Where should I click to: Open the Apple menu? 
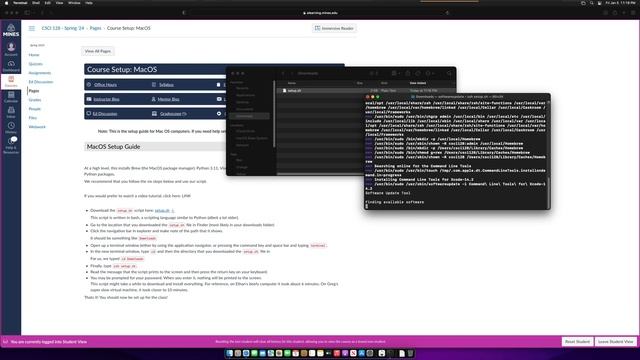pos(6,3)
